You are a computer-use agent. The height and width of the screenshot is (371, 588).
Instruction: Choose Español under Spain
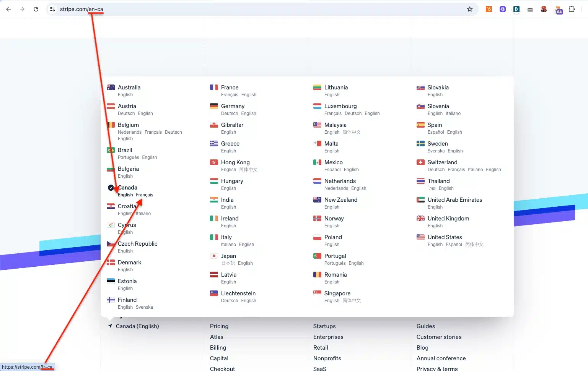pos(436,132)
